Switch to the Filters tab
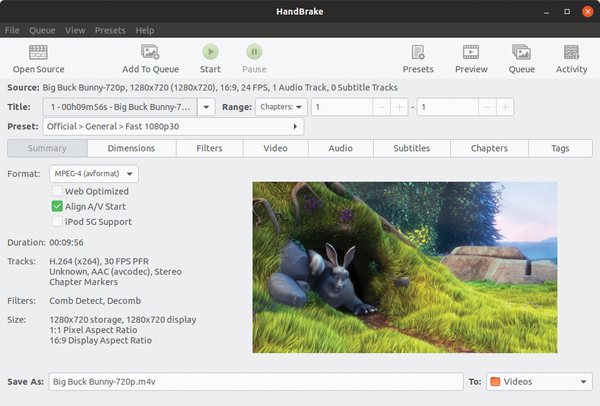The image size is (600, 406). 209,148
